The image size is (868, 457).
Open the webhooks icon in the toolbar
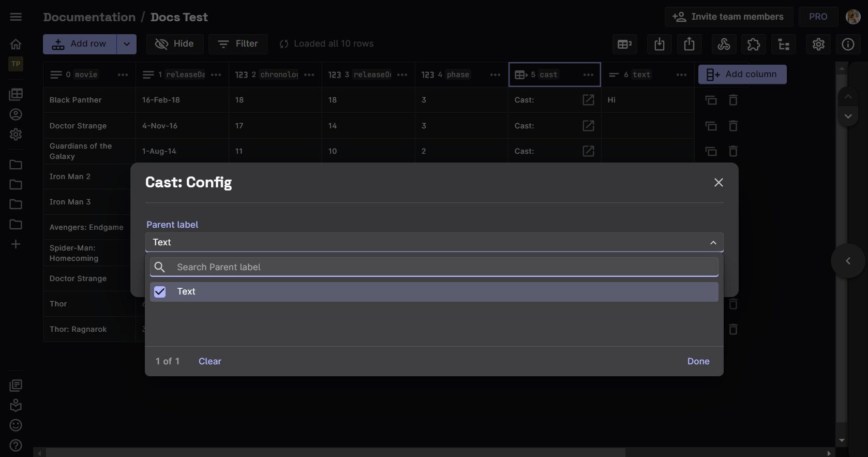tap(724, 45)
